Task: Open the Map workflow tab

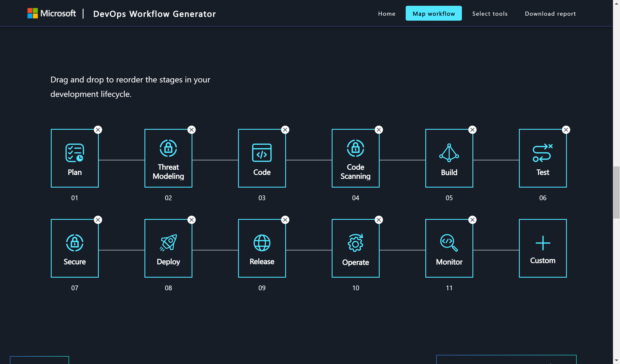Action: coord(434,13)
